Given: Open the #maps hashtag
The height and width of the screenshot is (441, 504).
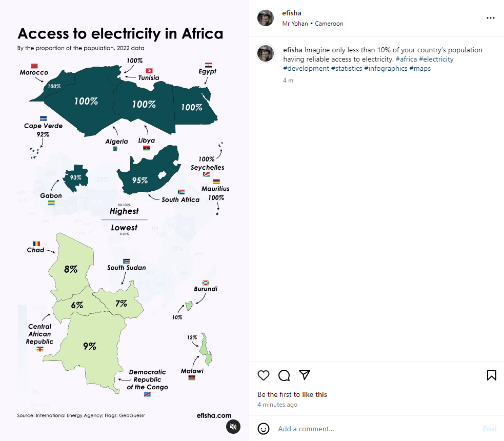Looking at the screenshot, I should pos(420,68).
